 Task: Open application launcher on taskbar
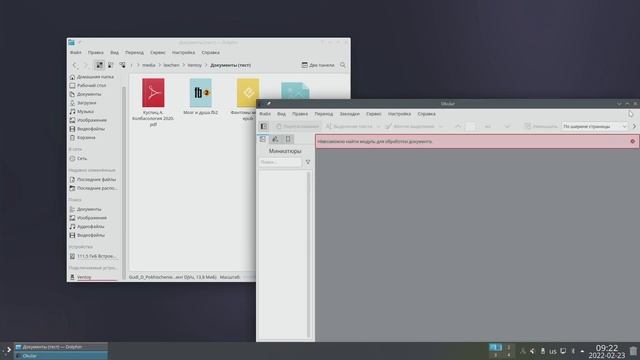(7, 350)
